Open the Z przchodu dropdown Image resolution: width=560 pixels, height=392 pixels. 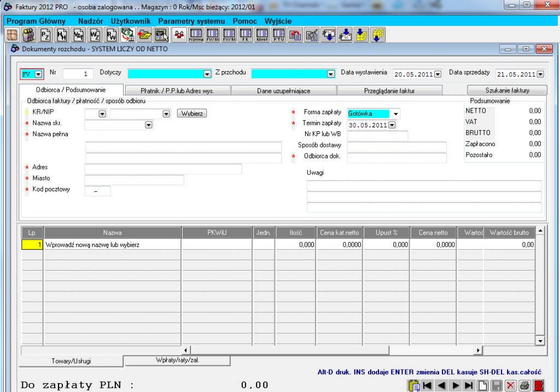point(331,74)
